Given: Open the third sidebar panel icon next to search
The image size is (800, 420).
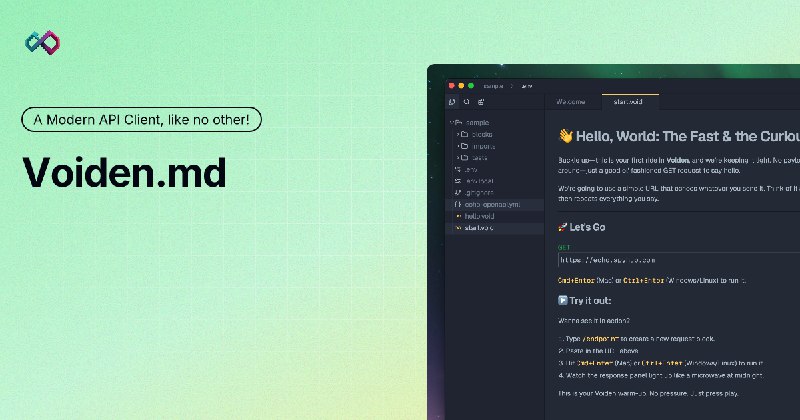Looking at the screenshot, I should (x=481, y=102).
